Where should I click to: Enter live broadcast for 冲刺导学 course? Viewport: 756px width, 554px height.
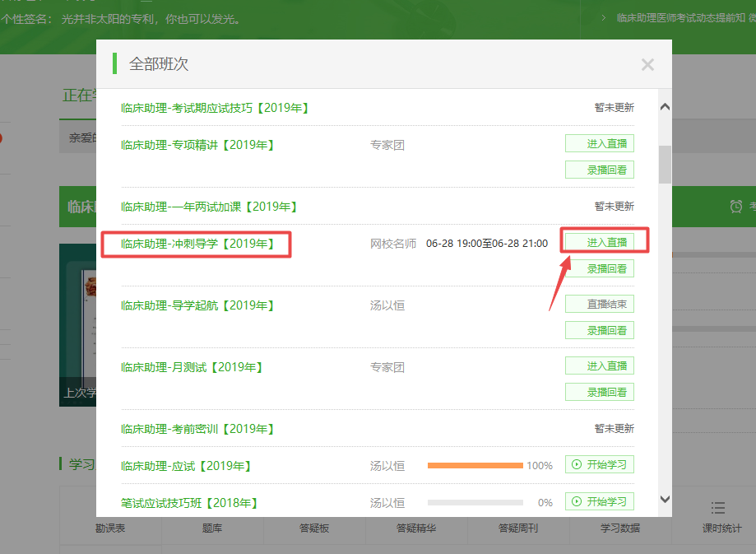(607, 242)
